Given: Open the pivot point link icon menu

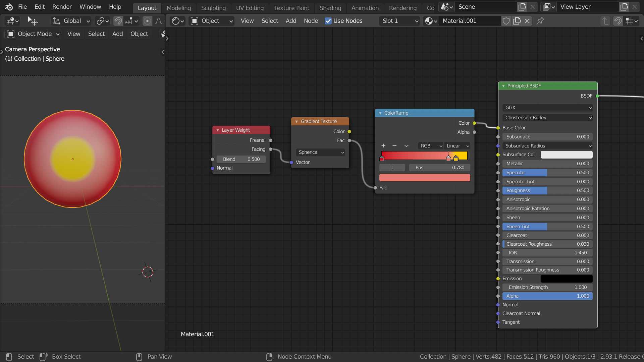Looking at the screenshot, I should [x=102, y=21].
